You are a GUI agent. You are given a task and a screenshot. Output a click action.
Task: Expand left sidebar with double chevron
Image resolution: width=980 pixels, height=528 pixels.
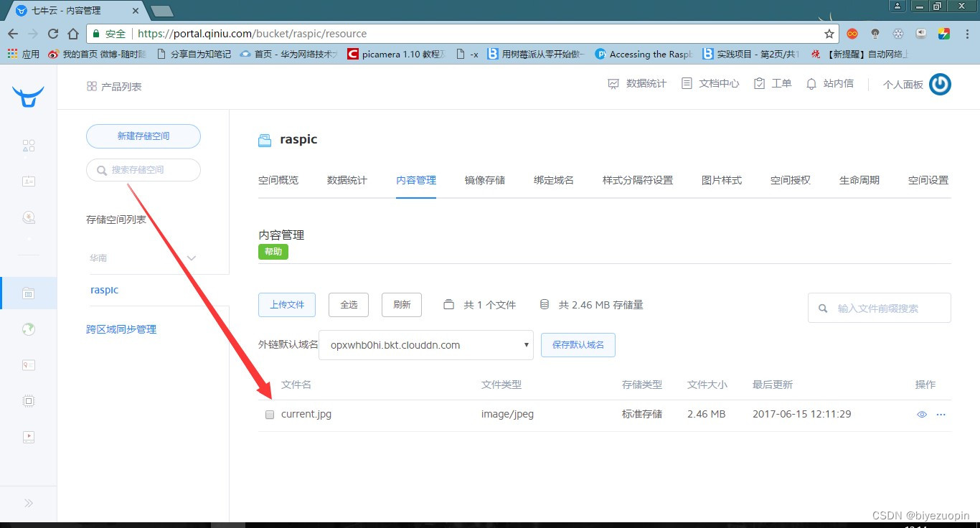(29, 503)
